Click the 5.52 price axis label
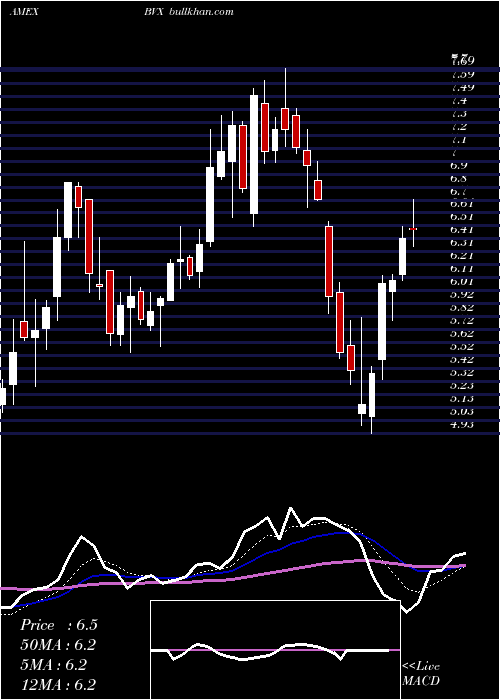This screenshot has height=700, width=500. [463, 346]
